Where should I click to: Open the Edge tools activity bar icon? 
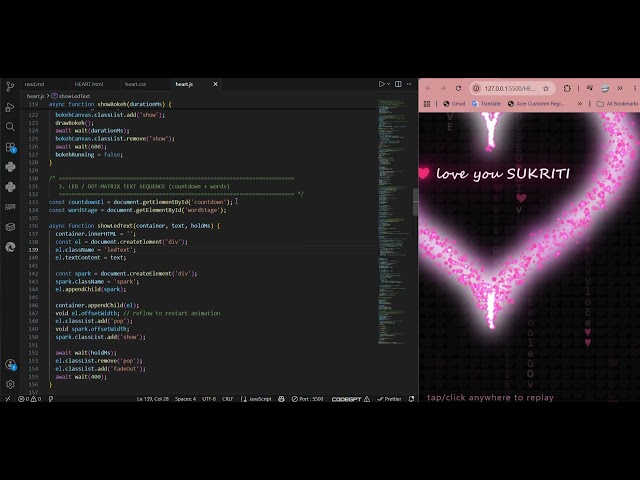tap(10, 247)
